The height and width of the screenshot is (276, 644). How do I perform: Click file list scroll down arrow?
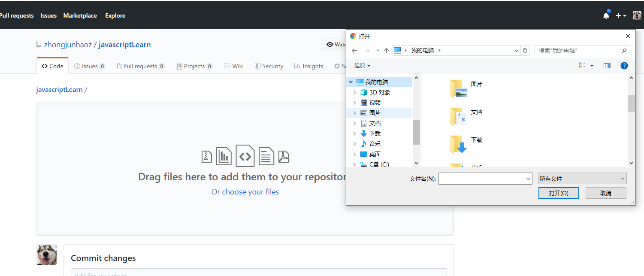pyautogui.click(x=631, y=163)
